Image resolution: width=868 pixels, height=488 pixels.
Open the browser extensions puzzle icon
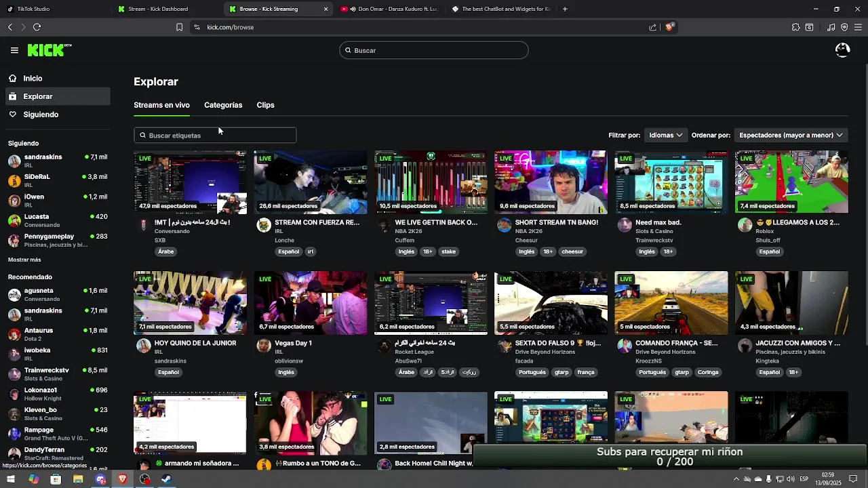[795, 27]
